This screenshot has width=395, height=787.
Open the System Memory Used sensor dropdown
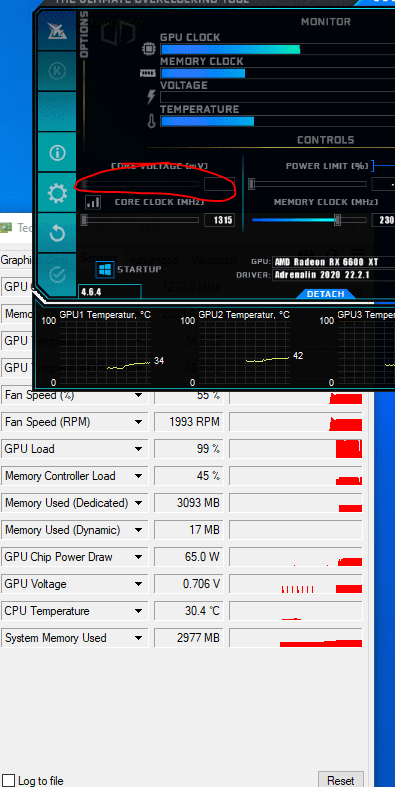138,639
